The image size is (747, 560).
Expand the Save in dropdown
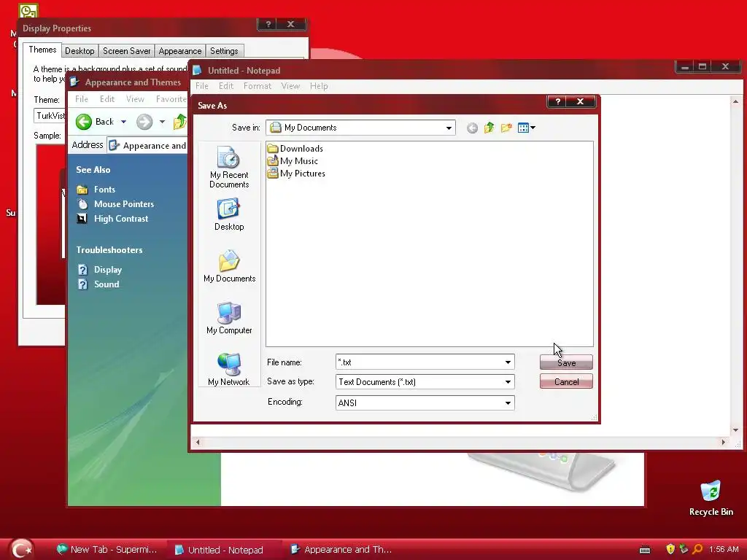[x=449, y=128]
